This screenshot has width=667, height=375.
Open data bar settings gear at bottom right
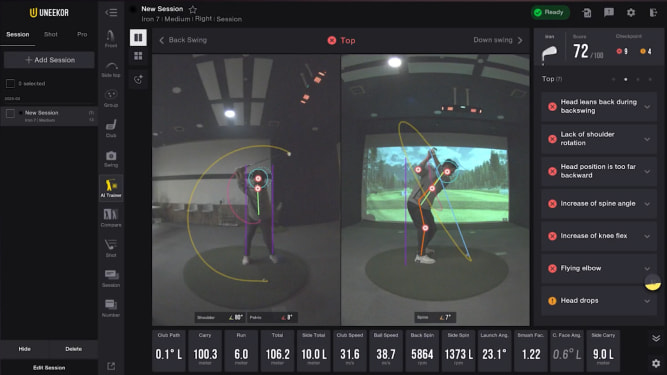coord(656,363)
